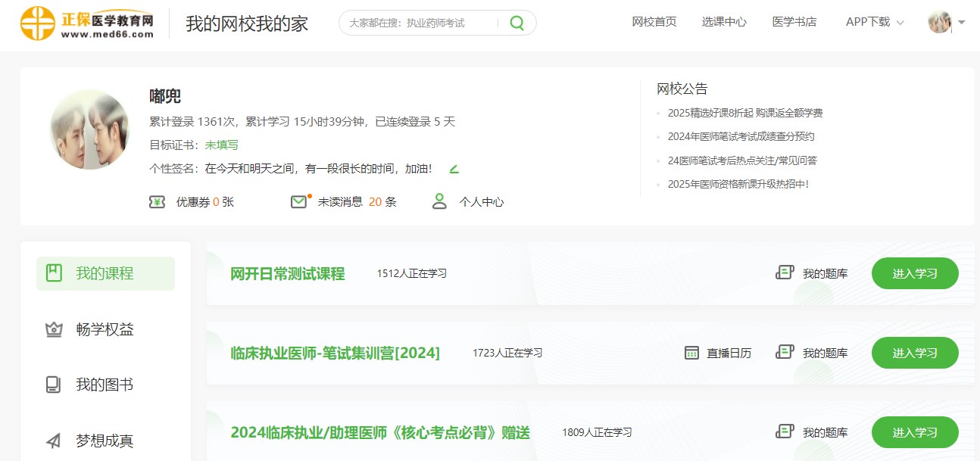The width and height of the screenshot is (980, 461).
Task: Click the personal center person icon
Action: click(x=439, y=201)
